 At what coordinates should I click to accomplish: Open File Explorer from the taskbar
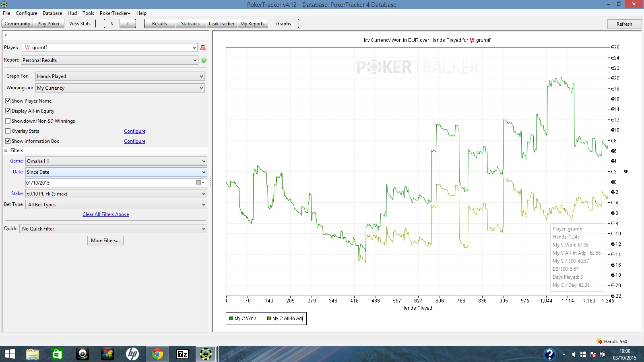[32, 354]
